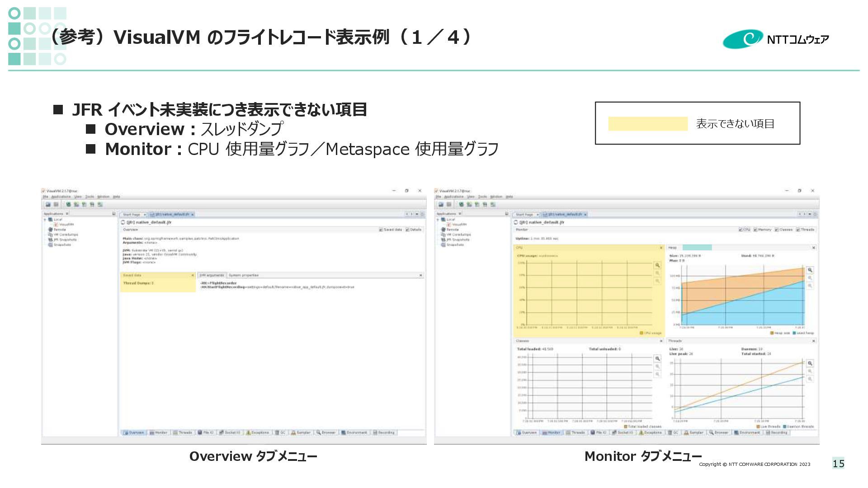The image size is (868, 488).
Task: Click zoom icon on Classes graph
Action: point(657,358)
